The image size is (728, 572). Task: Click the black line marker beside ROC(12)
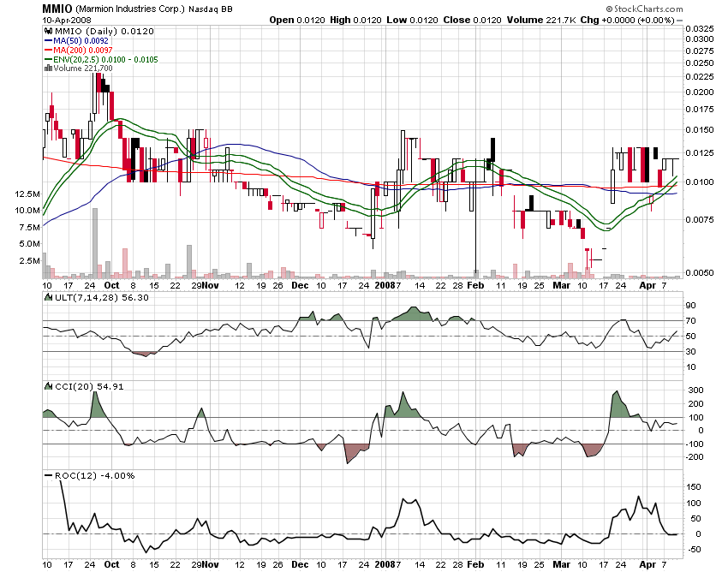point(48,476)
